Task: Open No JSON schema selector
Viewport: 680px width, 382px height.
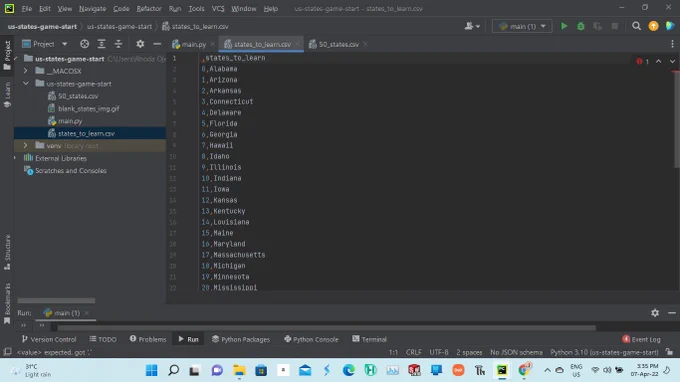Action: click(x=516, y=352)
